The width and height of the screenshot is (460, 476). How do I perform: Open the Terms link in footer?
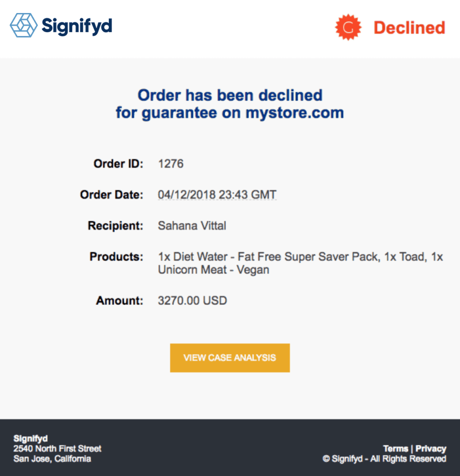coord(395,449)
